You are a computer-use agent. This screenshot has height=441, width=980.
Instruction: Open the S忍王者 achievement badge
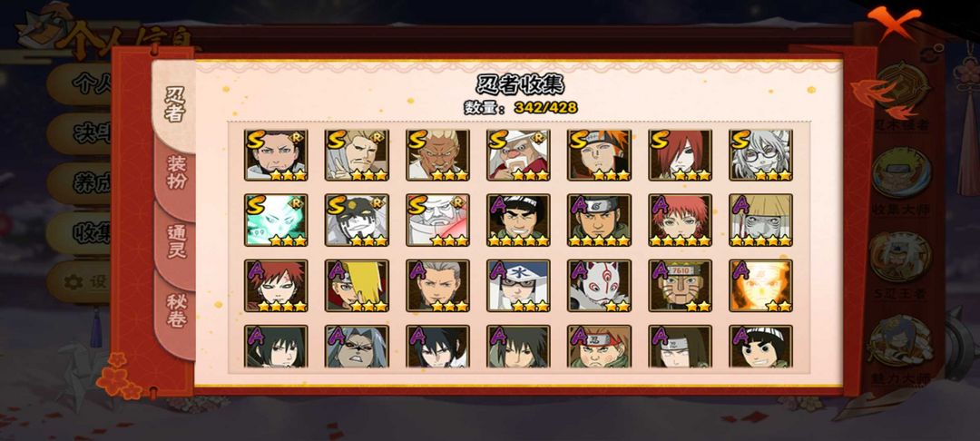901,263
